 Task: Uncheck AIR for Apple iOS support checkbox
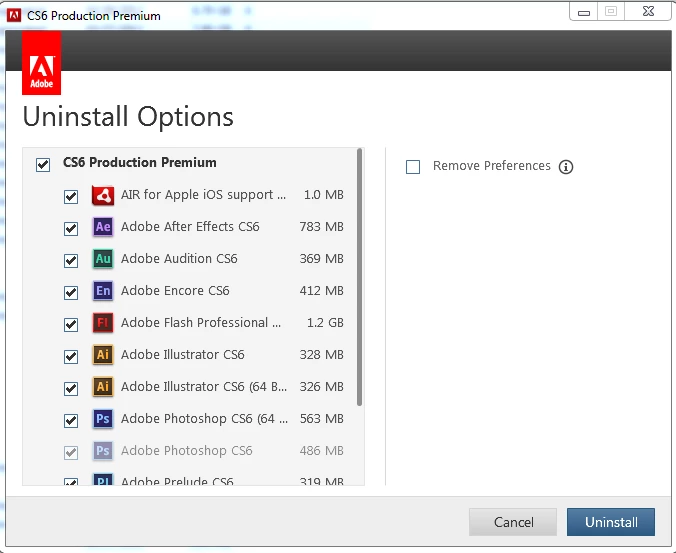point(71,197)
